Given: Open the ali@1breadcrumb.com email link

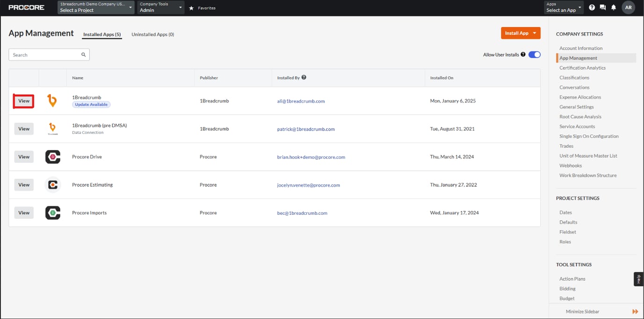Looking at the screenshot, I should click(x=300, y=101).
